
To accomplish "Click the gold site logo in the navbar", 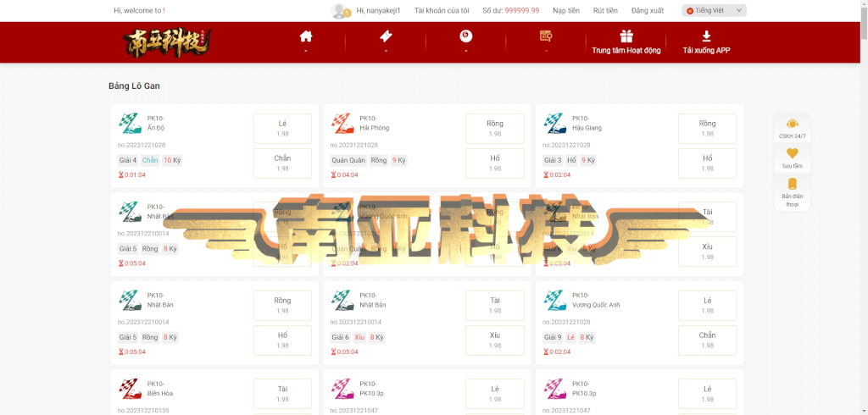I will coord(167,42).
